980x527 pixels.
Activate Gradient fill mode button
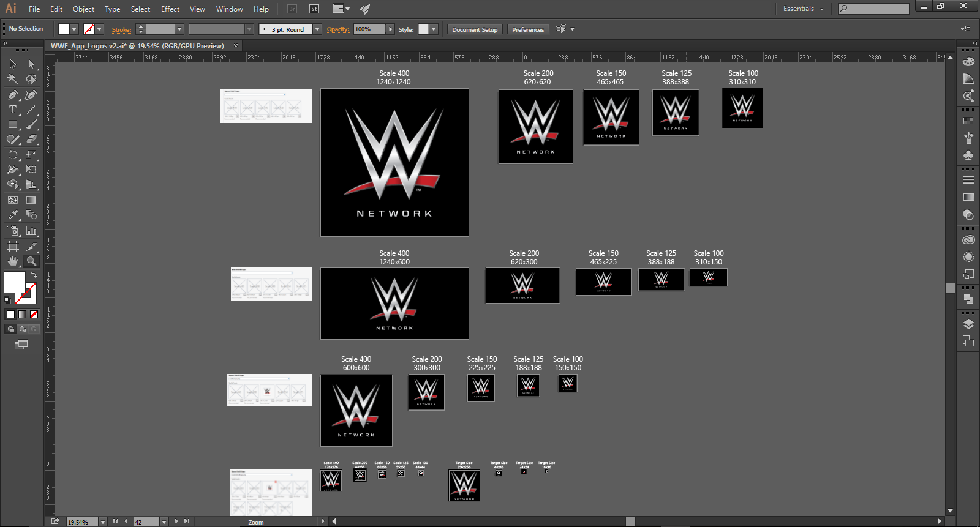tap(22, 314)
